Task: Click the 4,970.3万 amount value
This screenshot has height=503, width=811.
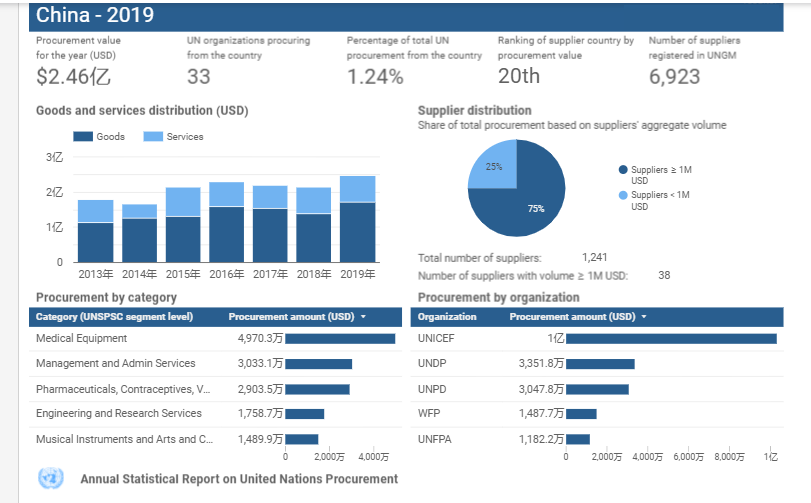Action: click(x=260, y=339)
